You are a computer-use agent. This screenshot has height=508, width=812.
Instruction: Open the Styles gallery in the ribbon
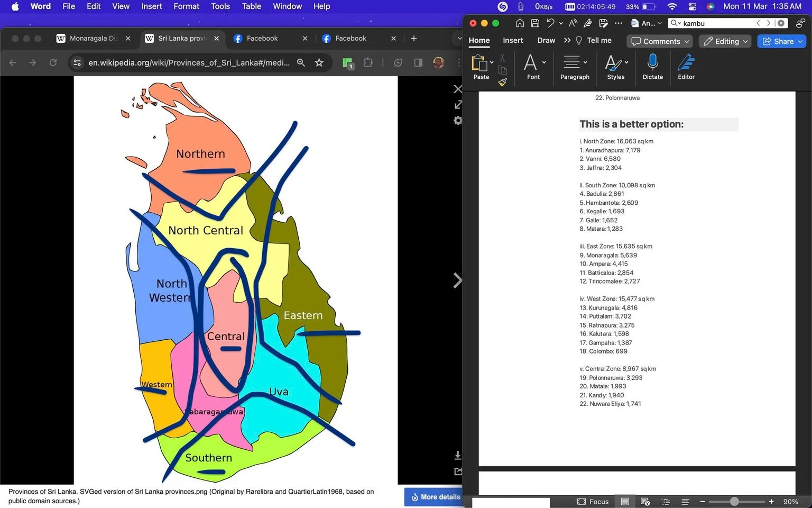pos(616,67)
